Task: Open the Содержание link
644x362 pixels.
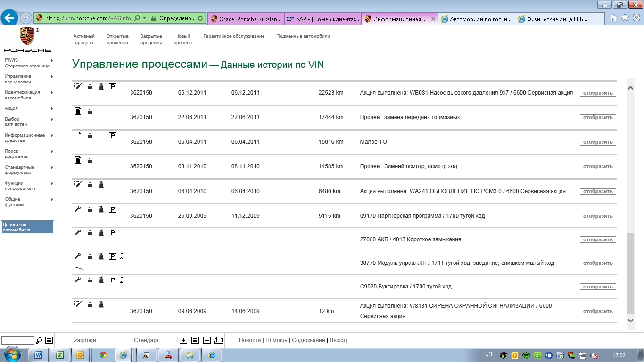Action: [308, 340]
